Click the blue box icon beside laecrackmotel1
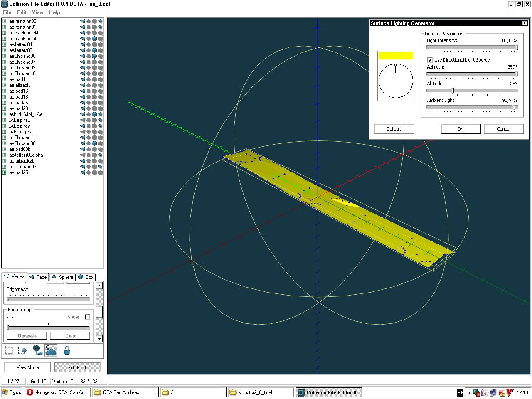Viewport: 532px width, 399px height. [94, 39]
